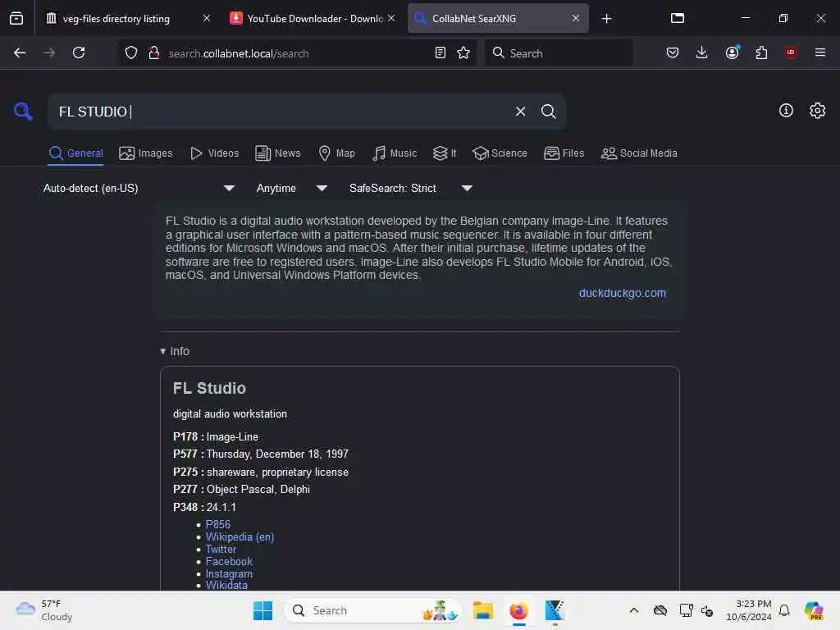
Task: Open extensions puzzle icon
Action: (x=761, y=52)
